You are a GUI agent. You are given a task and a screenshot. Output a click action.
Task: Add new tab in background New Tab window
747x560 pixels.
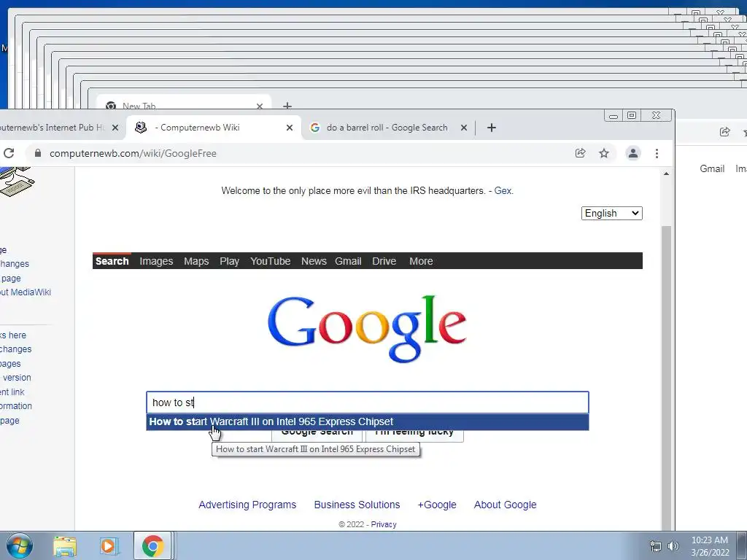click(x=287, y=105)
